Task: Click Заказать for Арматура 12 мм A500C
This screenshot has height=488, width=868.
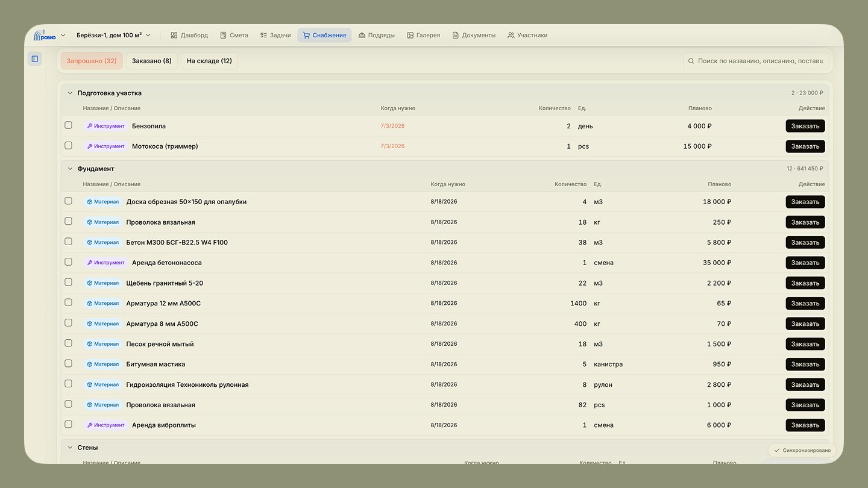Action: click(x=805, y=304)
